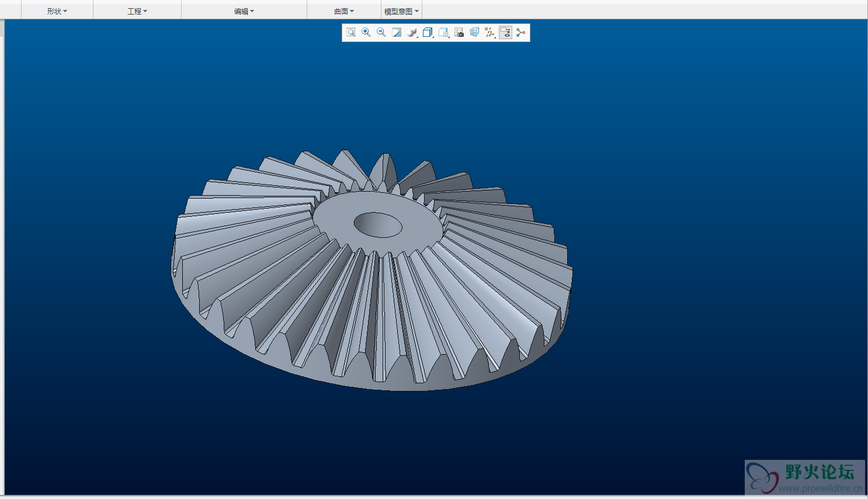Expand the 模型意图 group dropdown
868x499 pixels.
pyautogui.click(x=401, y=11)
